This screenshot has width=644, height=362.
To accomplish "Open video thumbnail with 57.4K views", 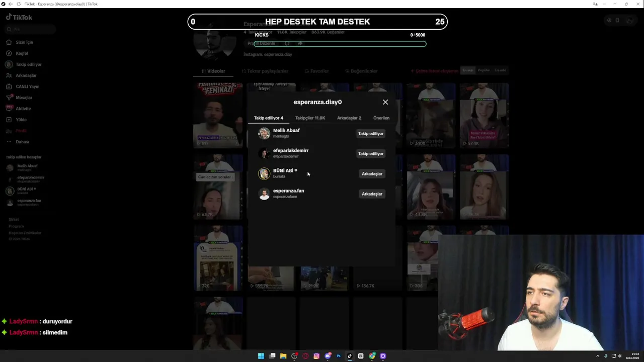I will (484, 115).
